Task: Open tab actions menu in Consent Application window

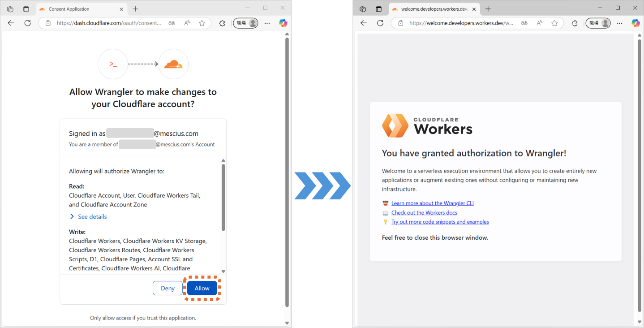Action: point(26,9)
